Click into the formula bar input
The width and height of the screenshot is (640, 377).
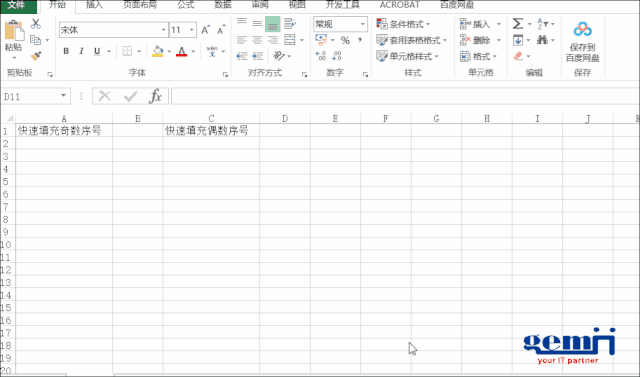pyautogui.click(x=405, y=96)
